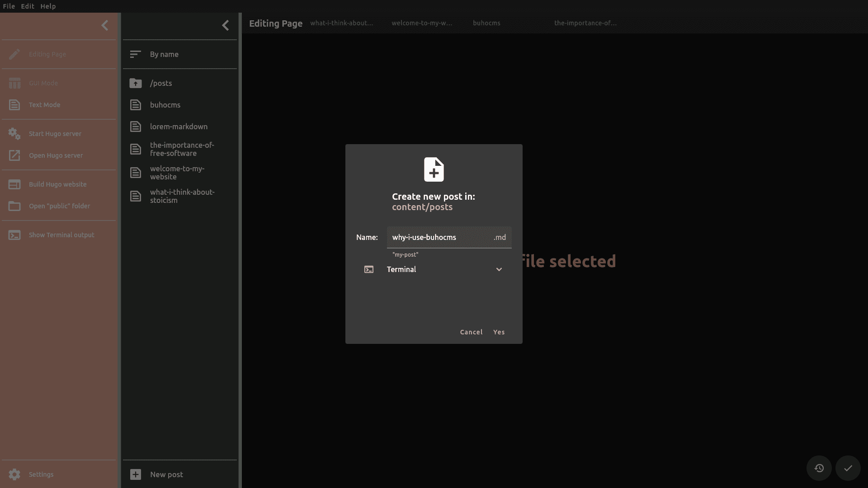Click Build Hugo website label
This screenshot has width=868, height=488.
click(58, 184)
